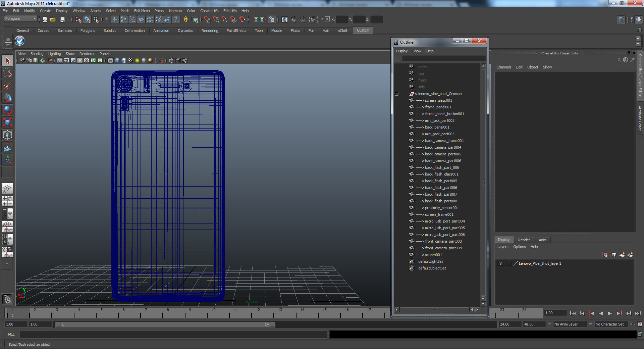
Task: Open input field mode arrow before X field
Action: click(x=322, y=19)
